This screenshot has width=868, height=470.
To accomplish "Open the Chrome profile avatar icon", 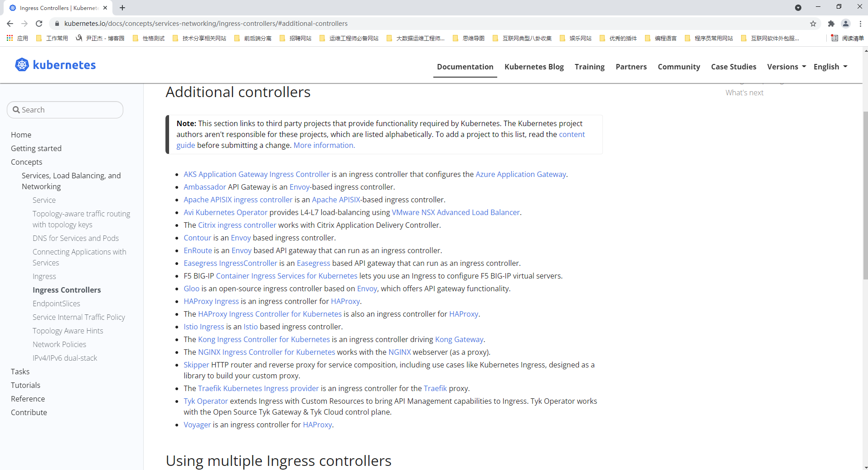I will coord(845,24).
